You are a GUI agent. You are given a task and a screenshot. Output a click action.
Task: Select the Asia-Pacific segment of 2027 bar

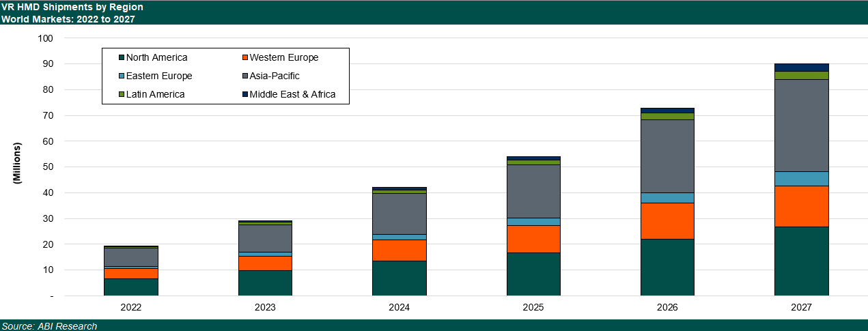click(x=801, y=126)
